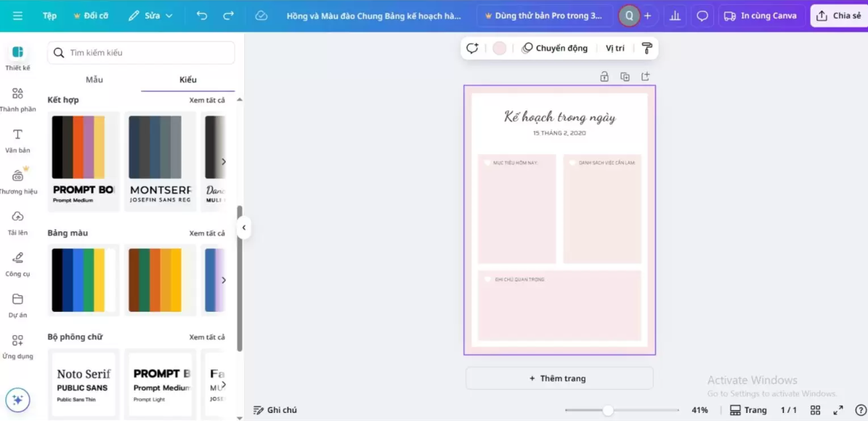Click the insights chart icon in top bar
This screenshot has height=421, width=868.
[675, 15]
